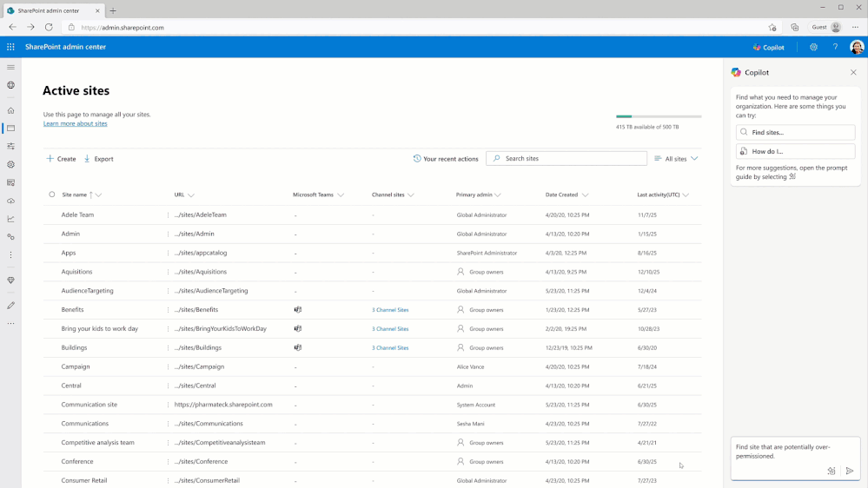
Task: Expand the URL column menu
Action: click(191, 195)
